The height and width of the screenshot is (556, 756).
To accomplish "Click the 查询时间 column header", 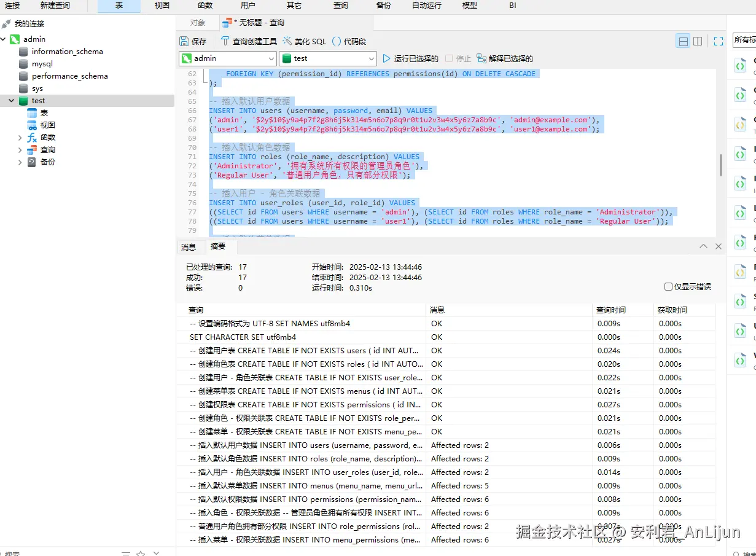I will (624, 310).
